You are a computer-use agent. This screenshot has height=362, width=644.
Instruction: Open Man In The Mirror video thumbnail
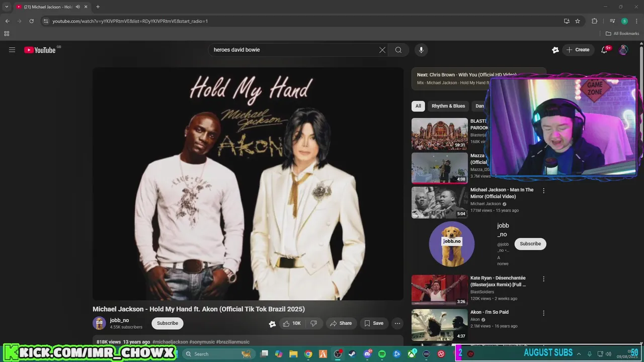(440, 203)
